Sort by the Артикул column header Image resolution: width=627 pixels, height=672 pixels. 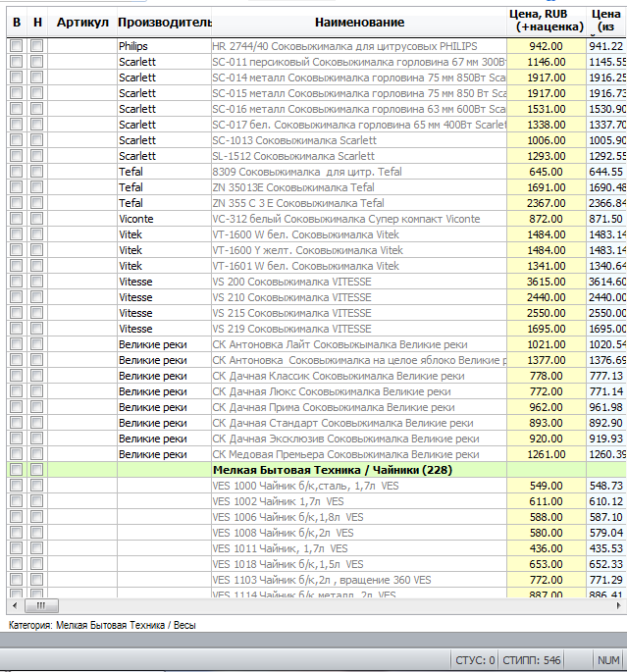[x=82, y=22]
